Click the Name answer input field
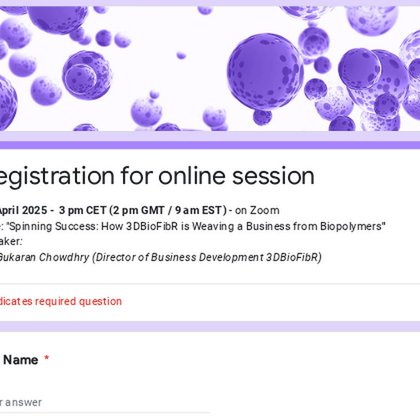Image resolution: width=420 pixels, height=420 pixels. [x=105, y=403]
